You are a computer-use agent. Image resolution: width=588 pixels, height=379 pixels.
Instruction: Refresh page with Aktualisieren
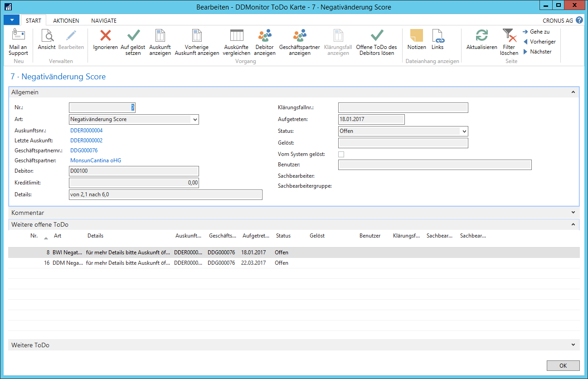pyautogui.click(x=482, y=40)
